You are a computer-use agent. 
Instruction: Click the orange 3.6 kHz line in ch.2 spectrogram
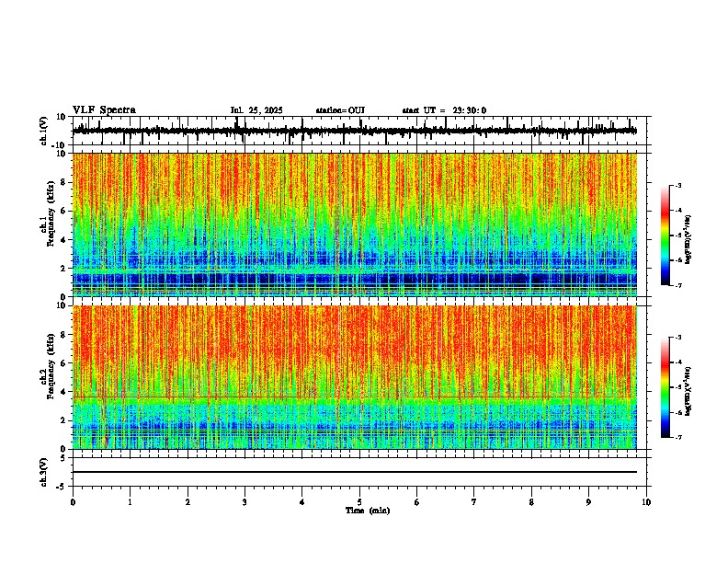[x=354, y=397]
